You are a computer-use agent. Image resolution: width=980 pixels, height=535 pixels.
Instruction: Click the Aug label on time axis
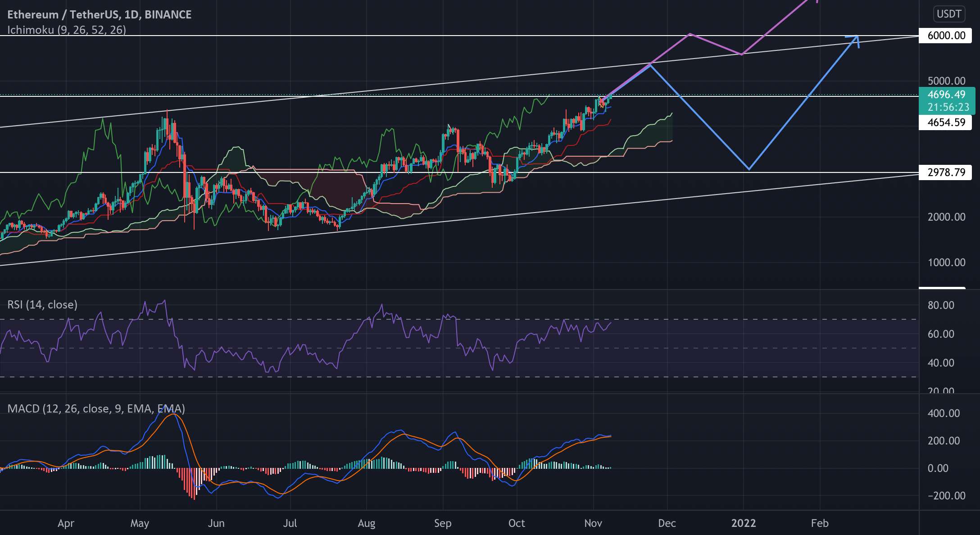pos(366,523)
